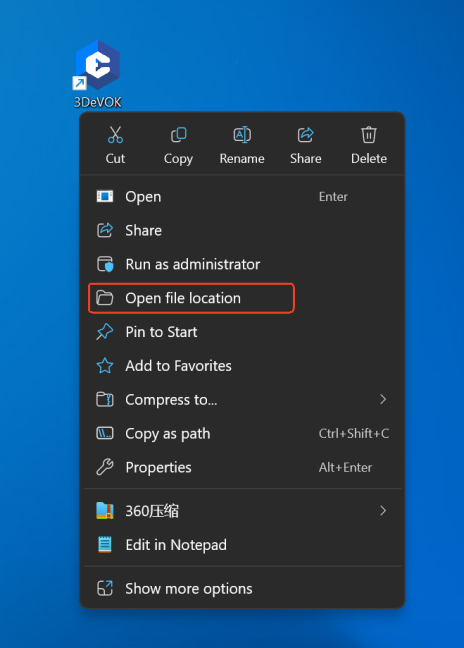Click Show more options
The width and height of the screenshot is (464, 648).
pos(243,588)
